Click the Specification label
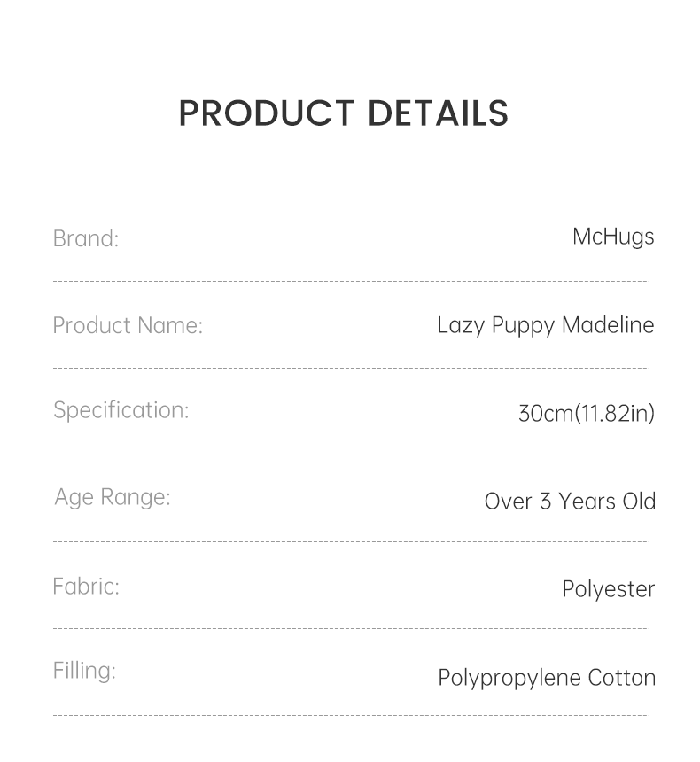The image size is (700, 762). [121, 410]
